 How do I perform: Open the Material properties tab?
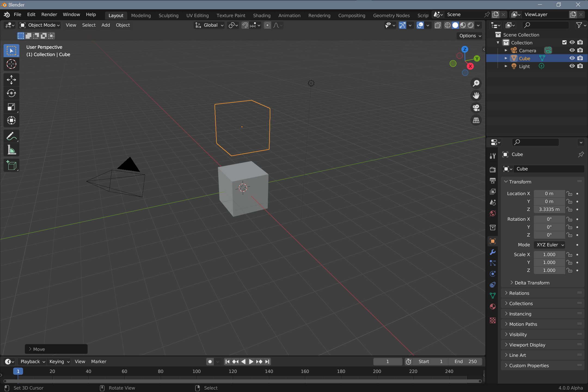[x=492, y=307]
